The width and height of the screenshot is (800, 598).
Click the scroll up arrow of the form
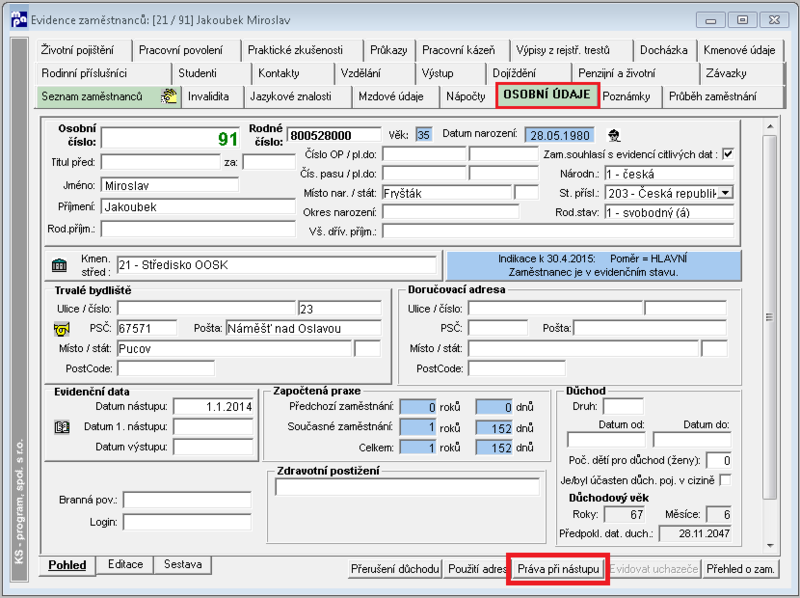click(x=770, y=126)
